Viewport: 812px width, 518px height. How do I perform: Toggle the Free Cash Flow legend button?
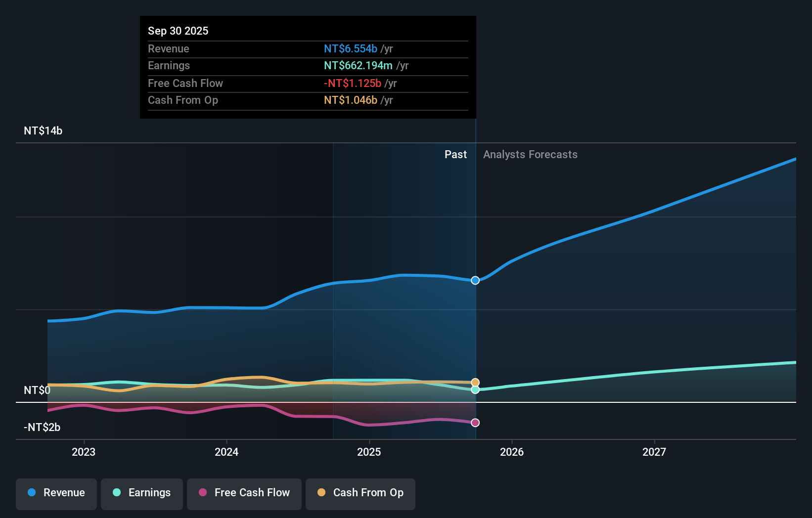click(244, 494)
